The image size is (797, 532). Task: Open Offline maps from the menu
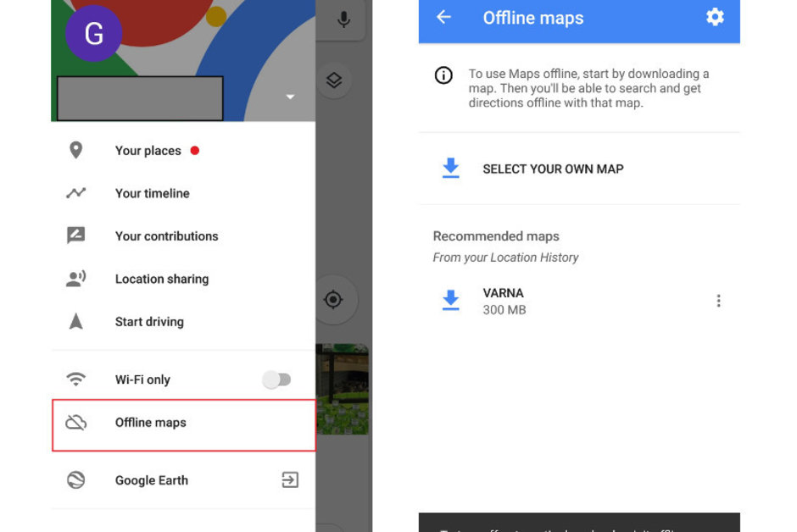183,425
